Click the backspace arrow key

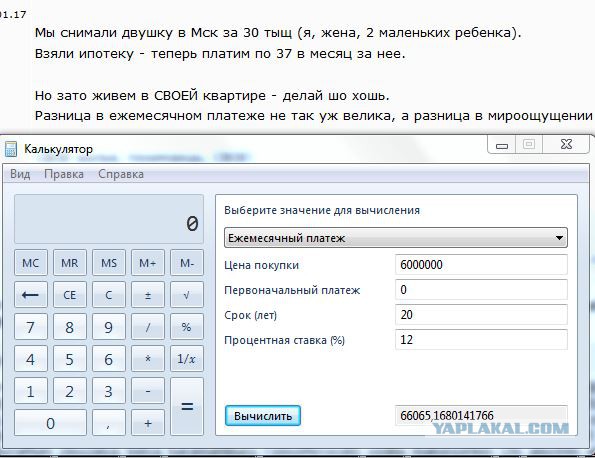[31, 294]
